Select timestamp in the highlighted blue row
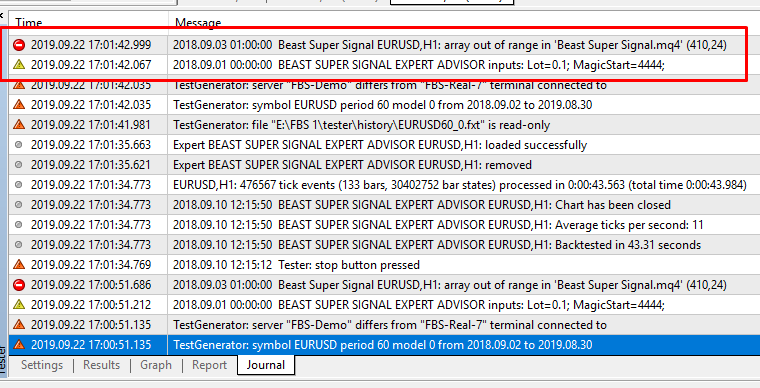The width and height of the screenshot is (760, 388). click(91, 345)
